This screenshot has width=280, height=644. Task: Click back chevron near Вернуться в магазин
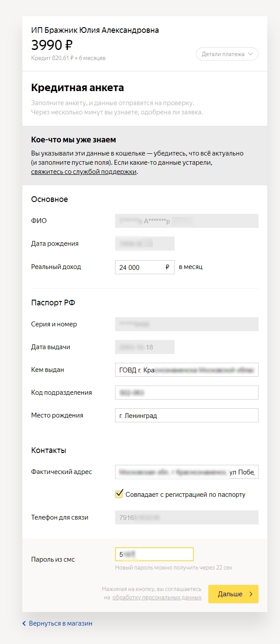tap(24, 623)
